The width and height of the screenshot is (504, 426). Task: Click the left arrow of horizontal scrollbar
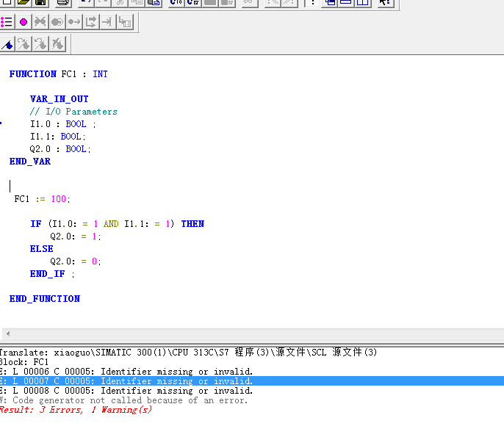pos(8,333)
